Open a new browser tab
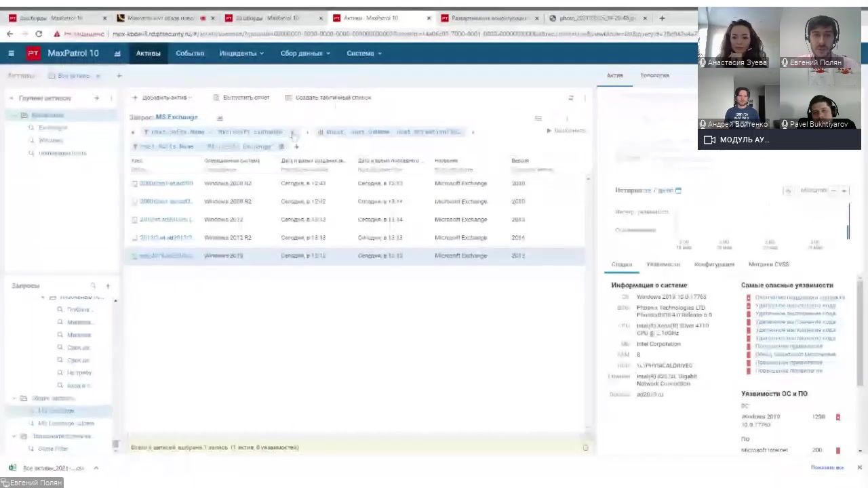 coord(662,18)
